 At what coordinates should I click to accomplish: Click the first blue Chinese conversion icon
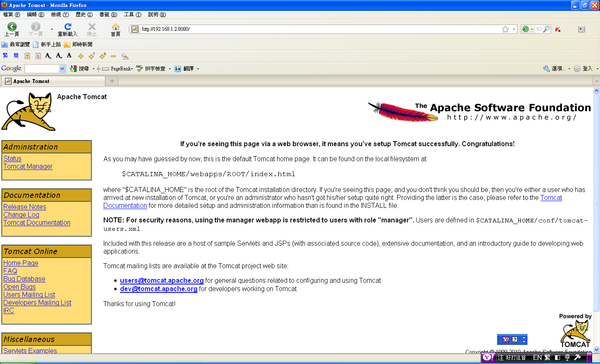point(5,55)
